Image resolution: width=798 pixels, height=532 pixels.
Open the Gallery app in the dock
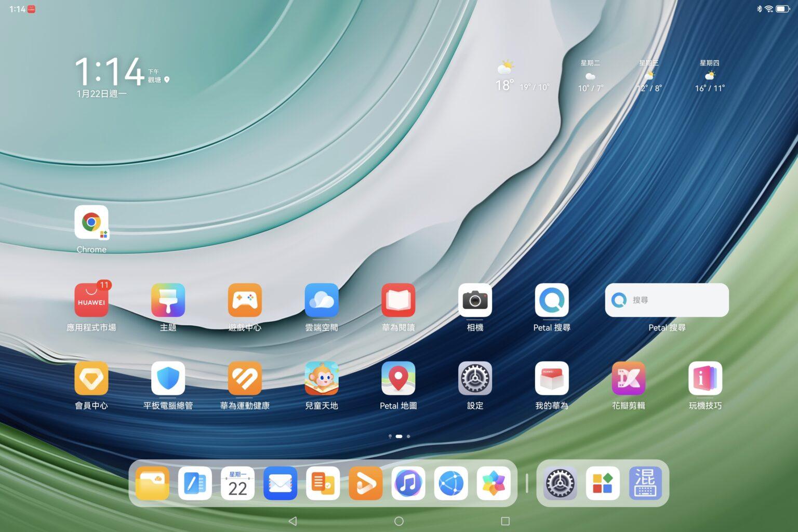tap(494, 483)
